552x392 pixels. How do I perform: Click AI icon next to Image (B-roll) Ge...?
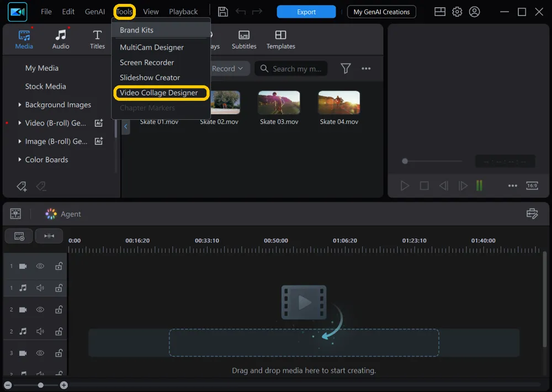pyautogui.click(x=99, y=141)
